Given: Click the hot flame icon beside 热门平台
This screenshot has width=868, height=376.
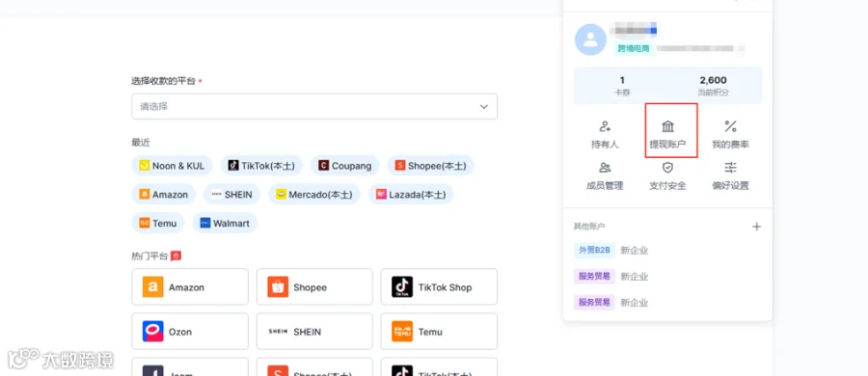Looking at the screenshot, I should click(x=176, y=255).
